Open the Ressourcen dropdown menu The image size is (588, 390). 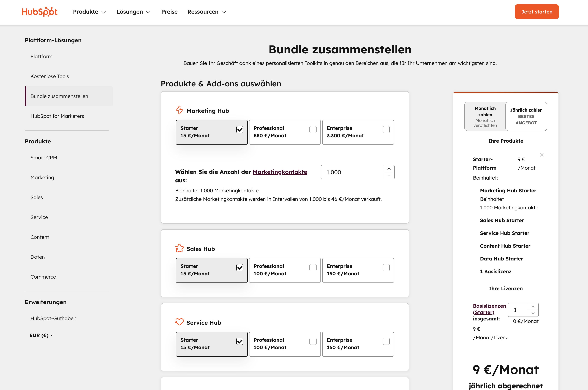coord(206,12)
